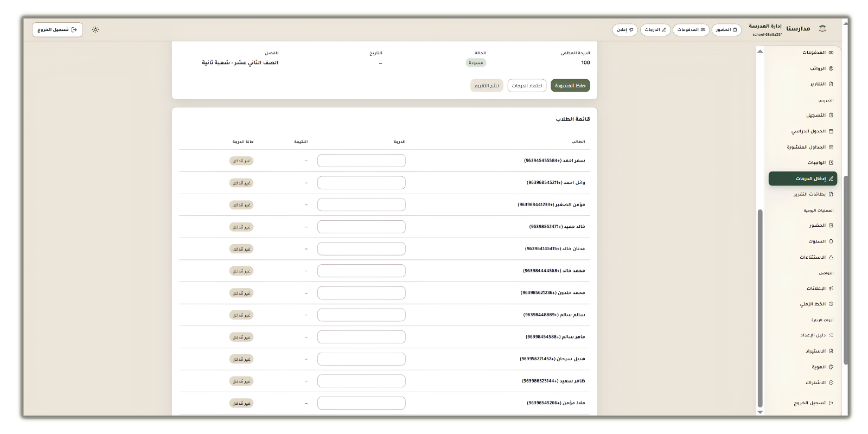
Task: Click the grade input for وائل احمد
Action: coord(361,183)
